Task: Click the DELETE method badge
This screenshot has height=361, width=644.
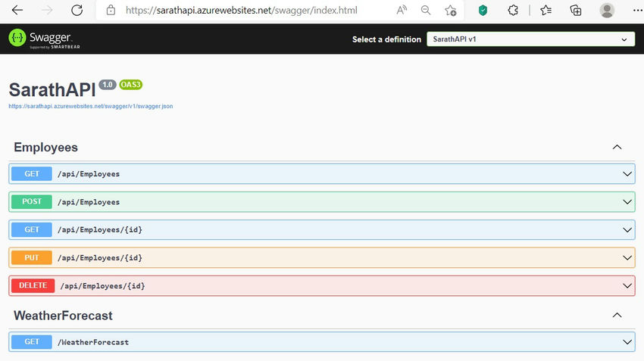Action: (33, 285)
